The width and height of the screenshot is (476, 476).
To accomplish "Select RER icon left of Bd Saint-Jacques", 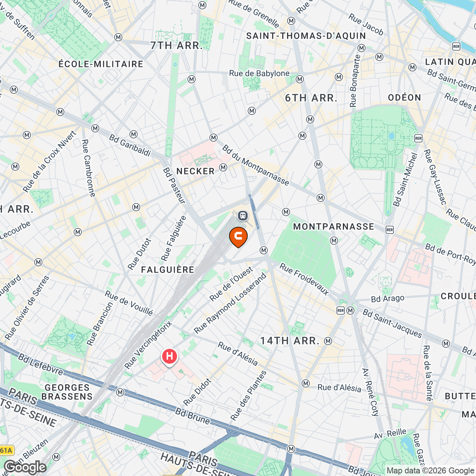I will pos(340,311).
